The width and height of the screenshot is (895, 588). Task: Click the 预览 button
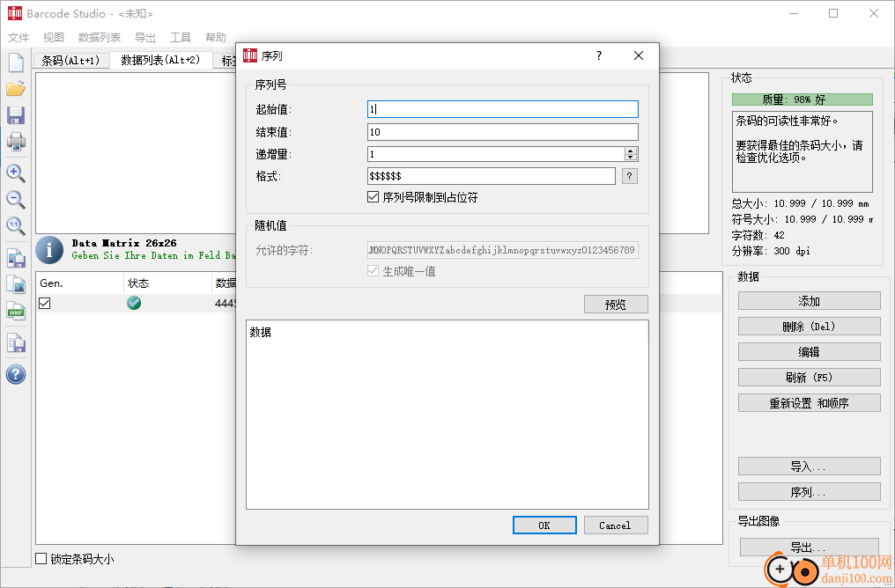click(x=616, y=305)
